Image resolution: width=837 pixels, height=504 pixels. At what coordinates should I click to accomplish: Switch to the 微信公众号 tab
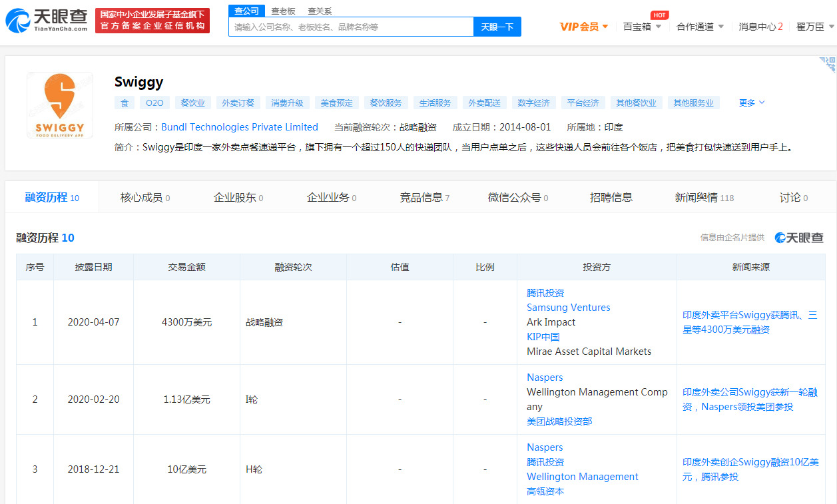coord(518,197)
